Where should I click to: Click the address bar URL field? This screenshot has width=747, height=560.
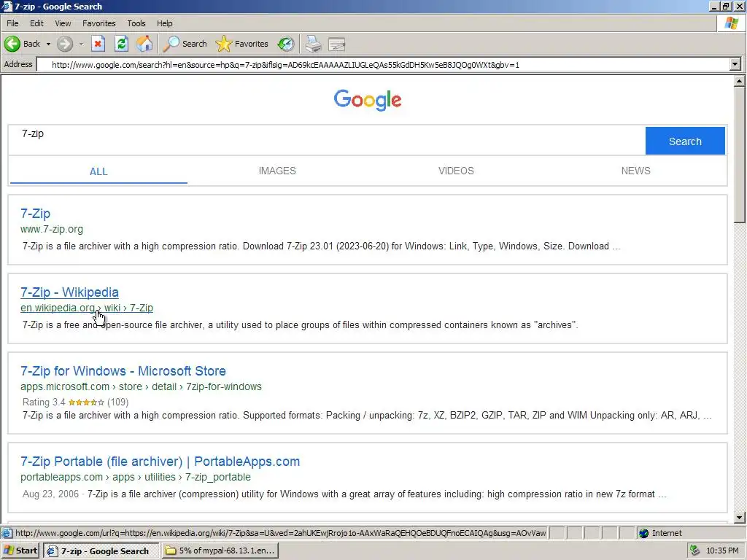383,64
